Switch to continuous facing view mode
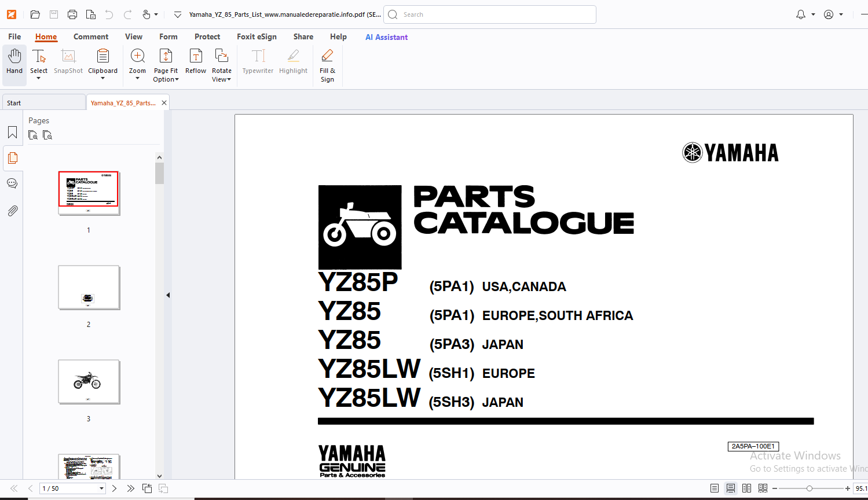The image size is (868, 500). (x=763, y=488)
